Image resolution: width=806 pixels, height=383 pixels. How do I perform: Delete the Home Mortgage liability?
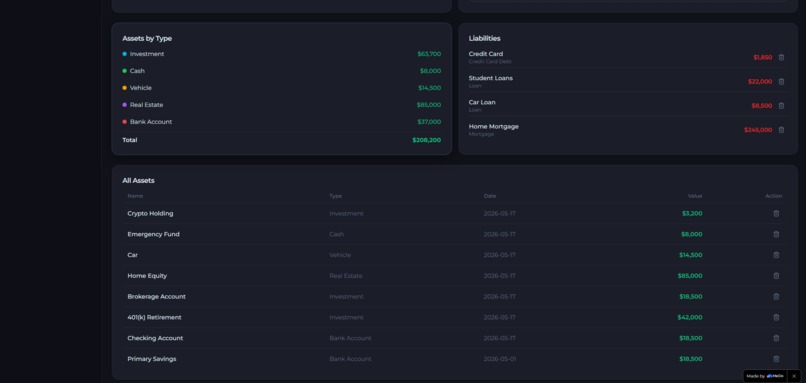tap(781, 130)
